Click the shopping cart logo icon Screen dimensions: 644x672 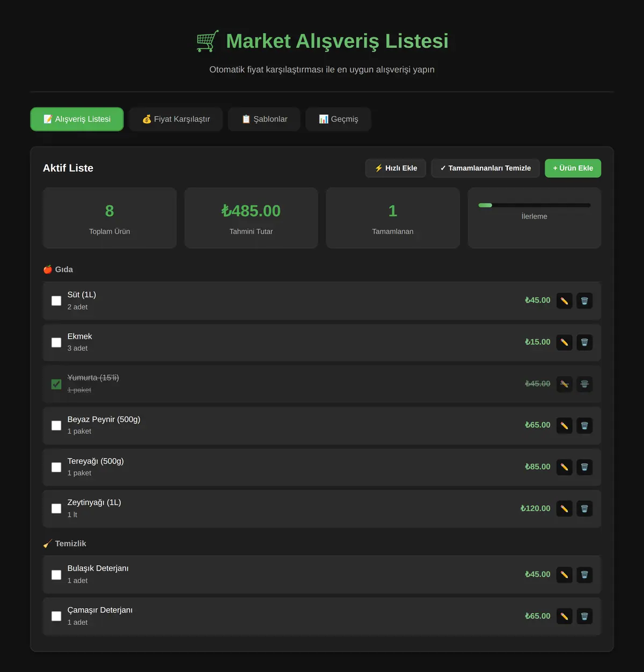(x=208, y=41)
